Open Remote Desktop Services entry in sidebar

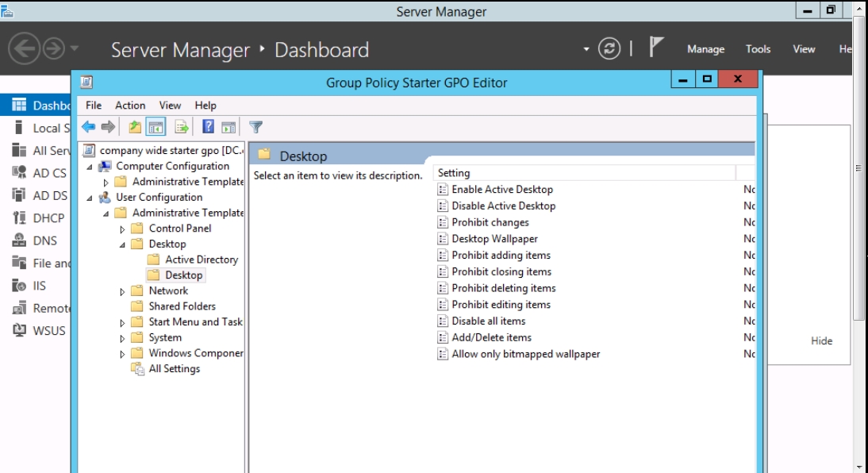tap(36, 308)
